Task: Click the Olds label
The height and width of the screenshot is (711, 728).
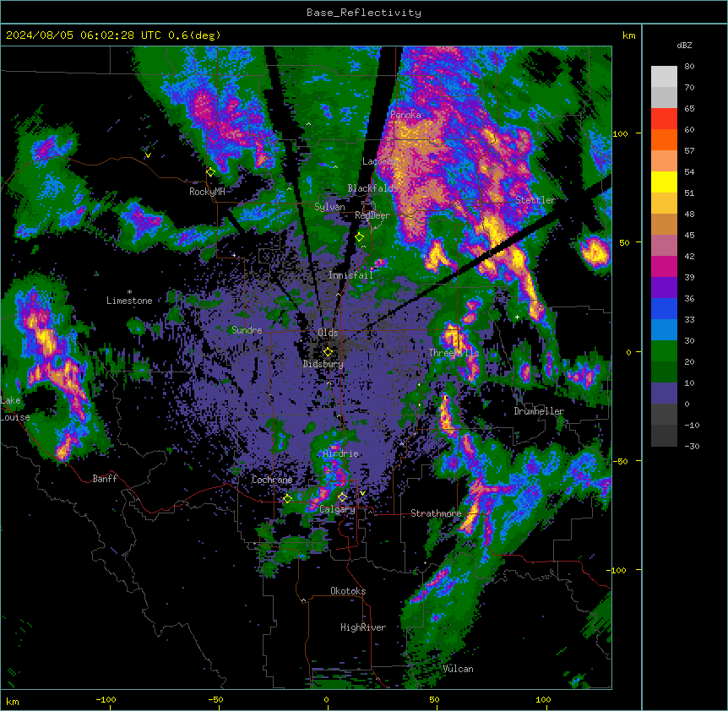Action: point(328,333)
